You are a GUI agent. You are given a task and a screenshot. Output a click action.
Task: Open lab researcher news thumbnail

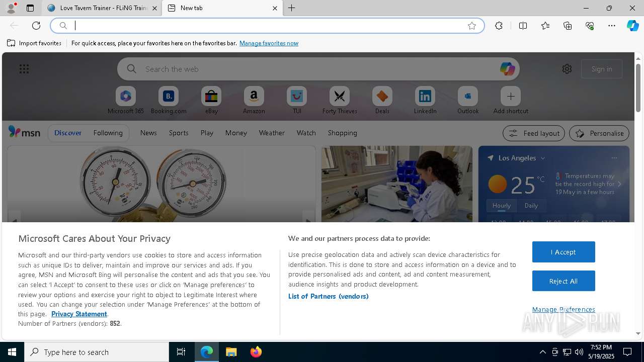(x=397, y=184)
